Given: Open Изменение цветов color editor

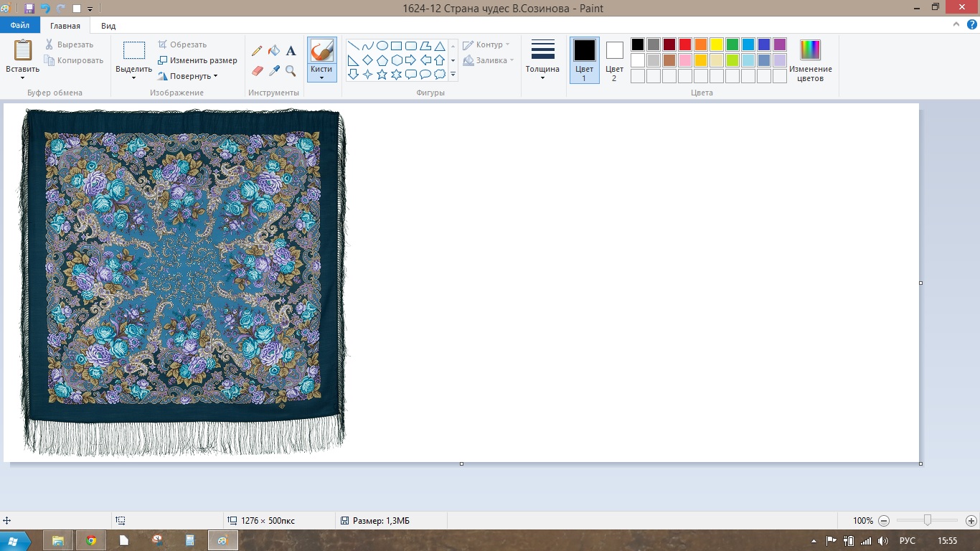Looking at the screenshot, I should click(810, 60).
